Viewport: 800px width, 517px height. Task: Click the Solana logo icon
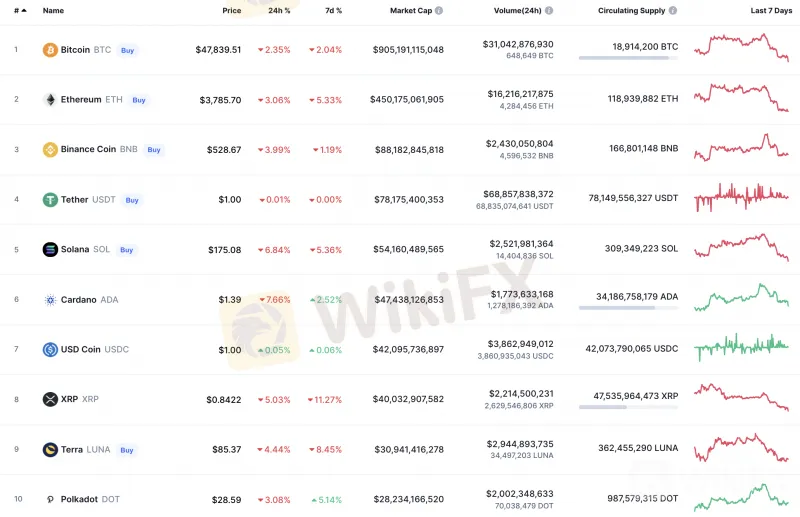[50, 250]
